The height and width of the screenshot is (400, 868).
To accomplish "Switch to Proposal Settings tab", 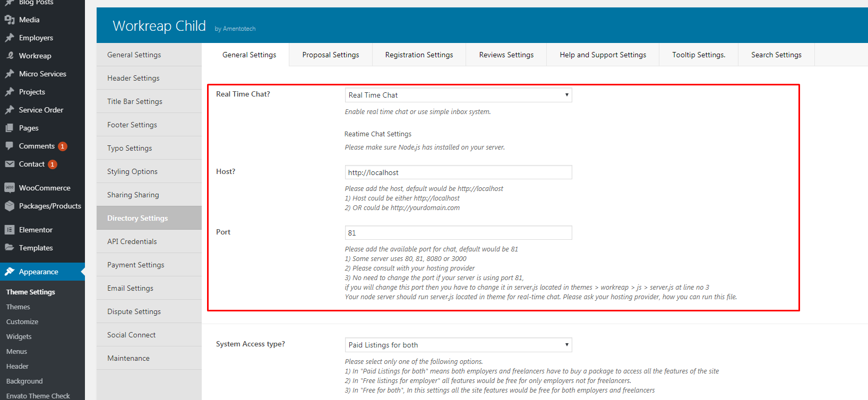I will (x=331, y=55).
